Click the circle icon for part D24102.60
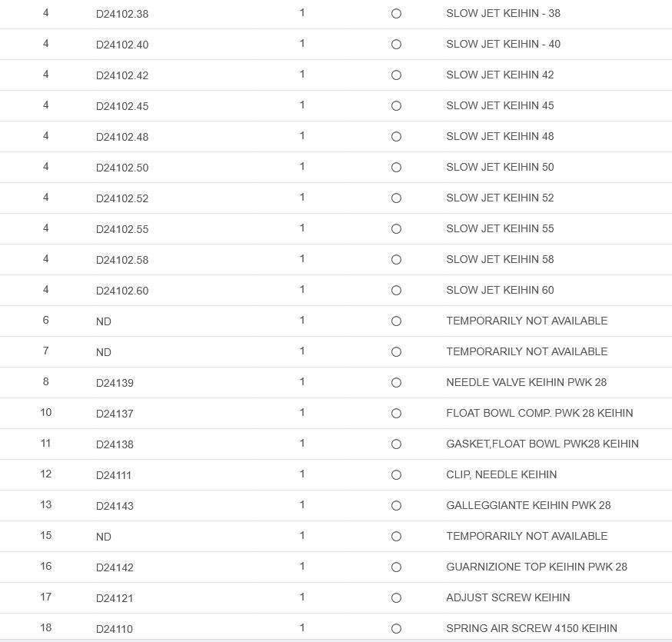Viewport: 672px width, 642px height. pyautogui.click(x=396, y=291)
